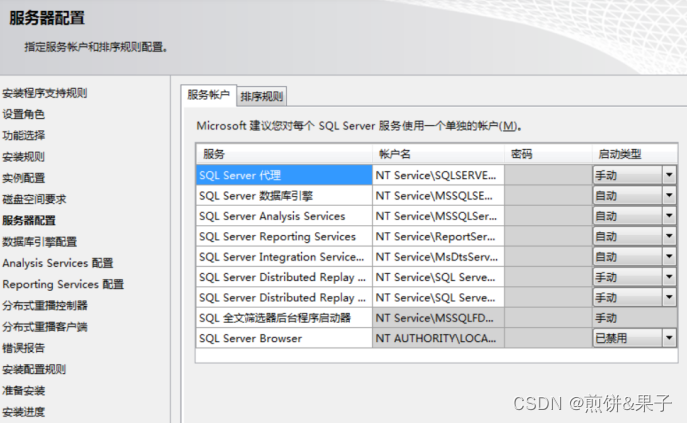Screen dimensions: 687x423
Task: Click the 启动类型 column header
Action: (635, 154)
